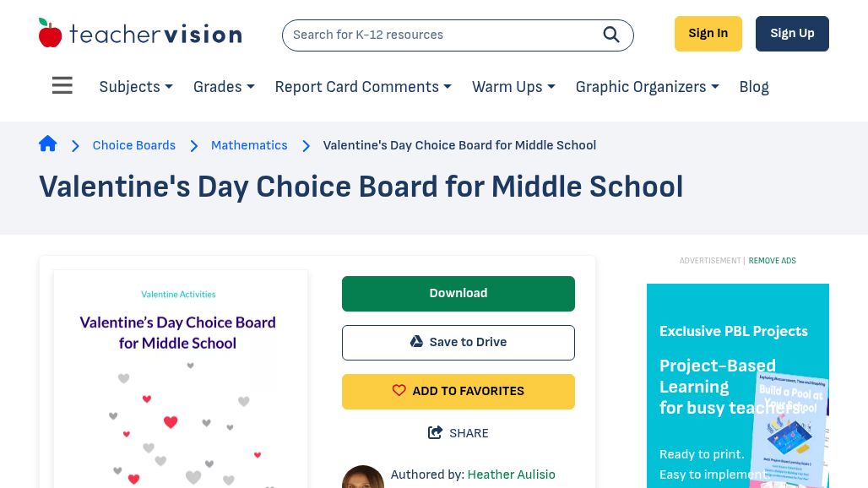Click the Sign In button
This screenshot has height=488, width=868.
(x=708, y=34)
